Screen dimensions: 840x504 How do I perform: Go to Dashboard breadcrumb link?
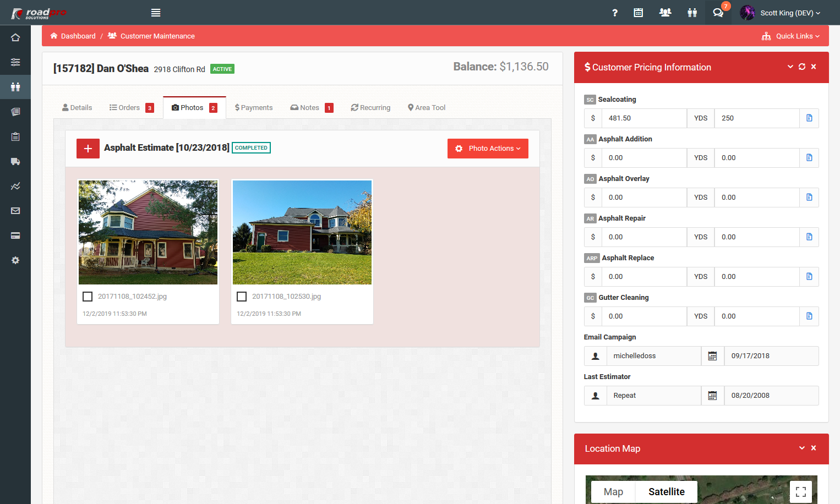(78, 36)
